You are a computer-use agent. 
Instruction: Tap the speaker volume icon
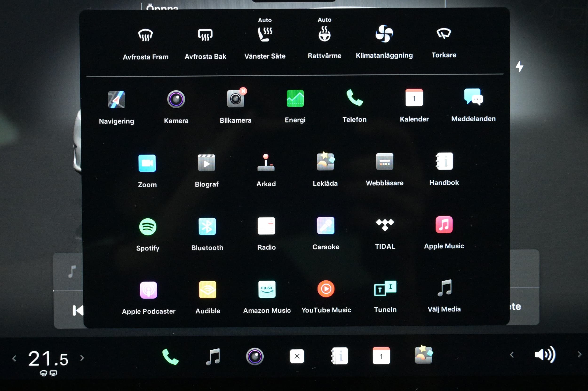545,354
